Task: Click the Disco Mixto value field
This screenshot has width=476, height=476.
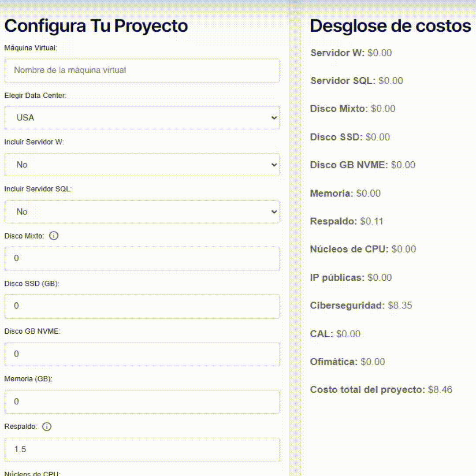Action: 142,259
